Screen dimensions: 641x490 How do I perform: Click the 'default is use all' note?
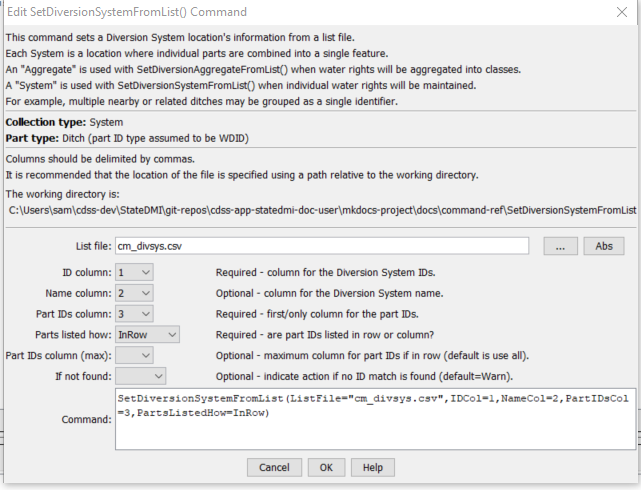coord(485,356)
